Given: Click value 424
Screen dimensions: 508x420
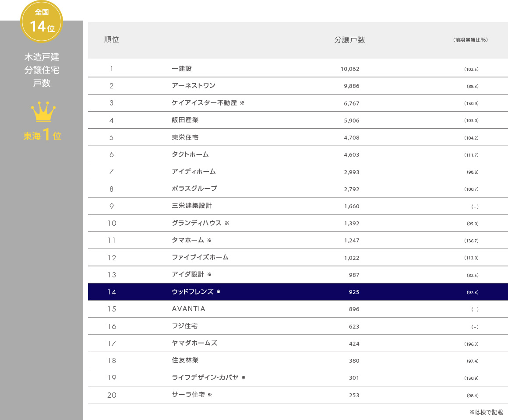Looking at the screenshot, I should click(x=354, y=344).
